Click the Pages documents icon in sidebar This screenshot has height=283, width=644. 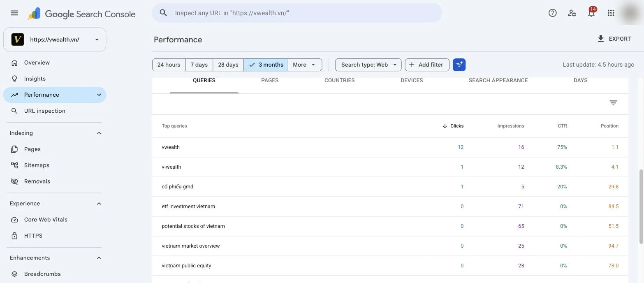(14, 149)
